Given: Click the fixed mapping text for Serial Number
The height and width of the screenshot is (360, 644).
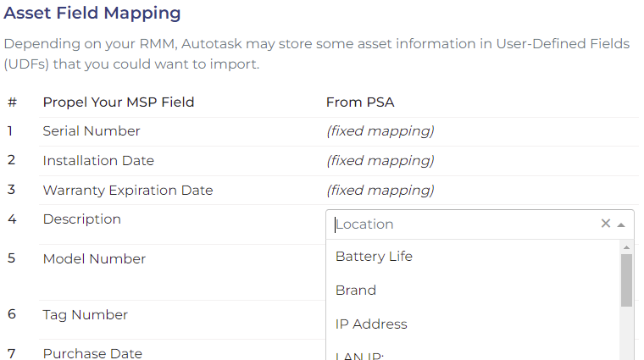Looking at the screenshot, I should pyautogui.click(x=380, y=131).
